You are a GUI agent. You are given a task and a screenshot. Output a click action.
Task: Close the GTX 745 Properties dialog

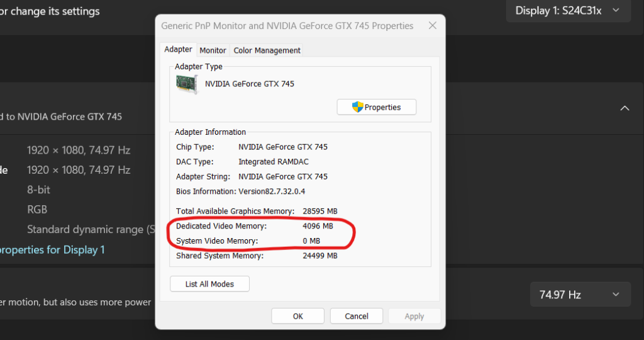pyautogui.click(x=433, y=25)
